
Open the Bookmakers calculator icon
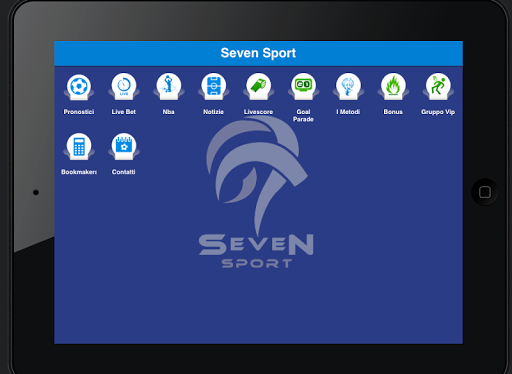click(x=79, y=147)
